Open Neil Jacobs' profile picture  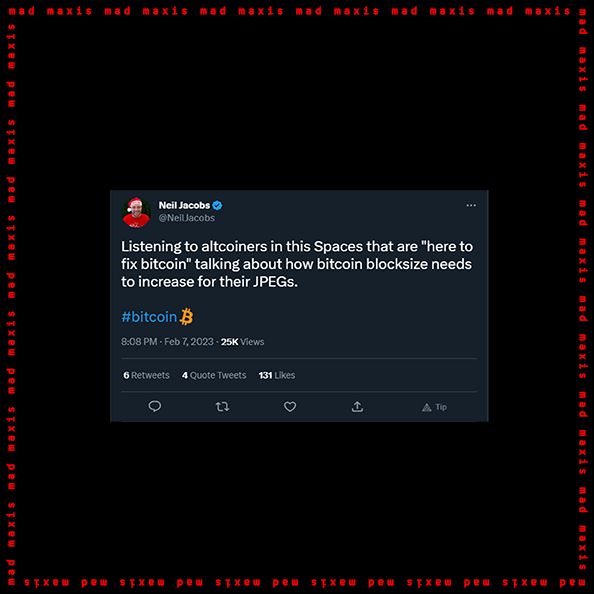click(x=136, y=212)
